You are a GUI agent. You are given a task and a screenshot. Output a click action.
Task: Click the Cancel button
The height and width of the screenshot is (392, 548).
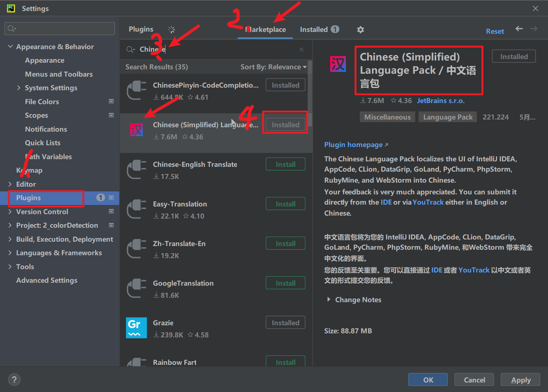[474, 380]
